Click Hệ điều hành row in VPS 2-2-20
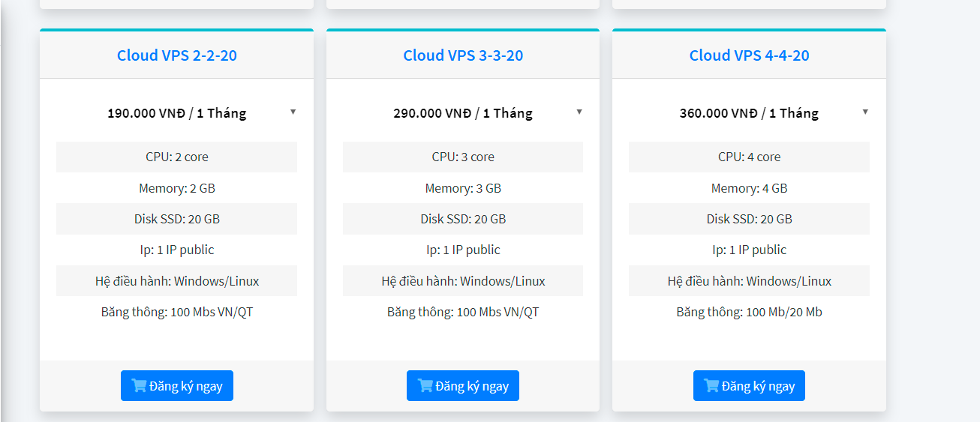The height and width of the screenshot is (422, 980). [177, 281]
